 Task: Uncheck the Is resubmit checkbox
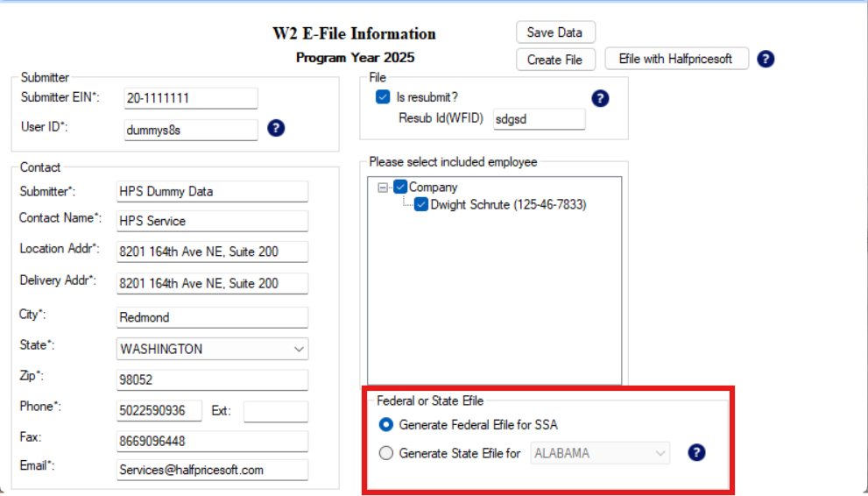point(383,97)
